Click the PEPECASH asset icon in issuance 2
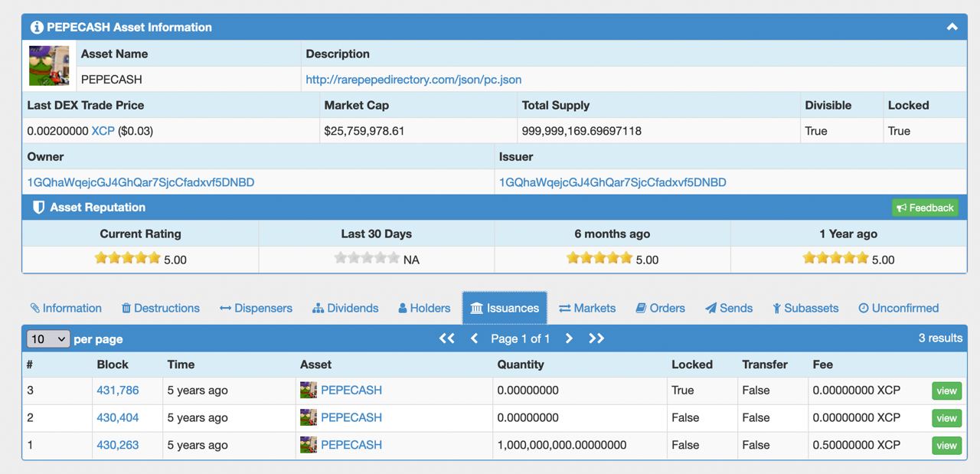This screenshot has height=474, width=980. pyautogui.click(x=309, y=417)
